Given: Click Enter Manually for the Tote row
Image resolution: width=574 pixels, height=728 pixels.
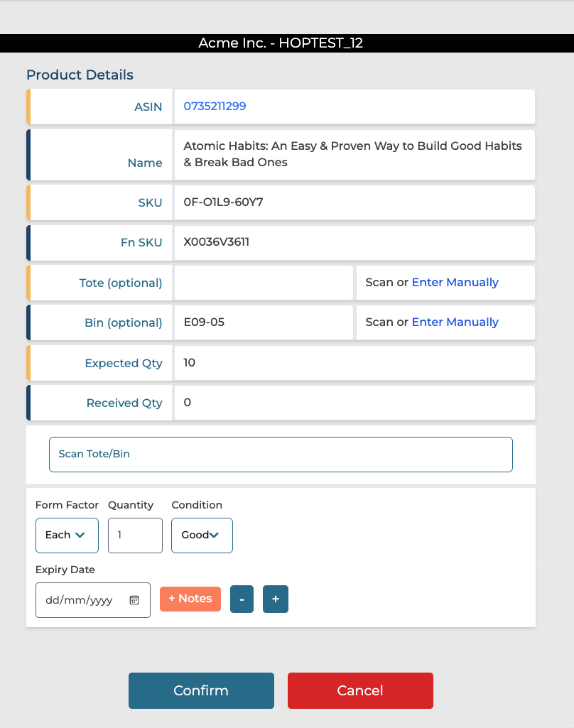Looking at the screenshot, I should point(455,283).
